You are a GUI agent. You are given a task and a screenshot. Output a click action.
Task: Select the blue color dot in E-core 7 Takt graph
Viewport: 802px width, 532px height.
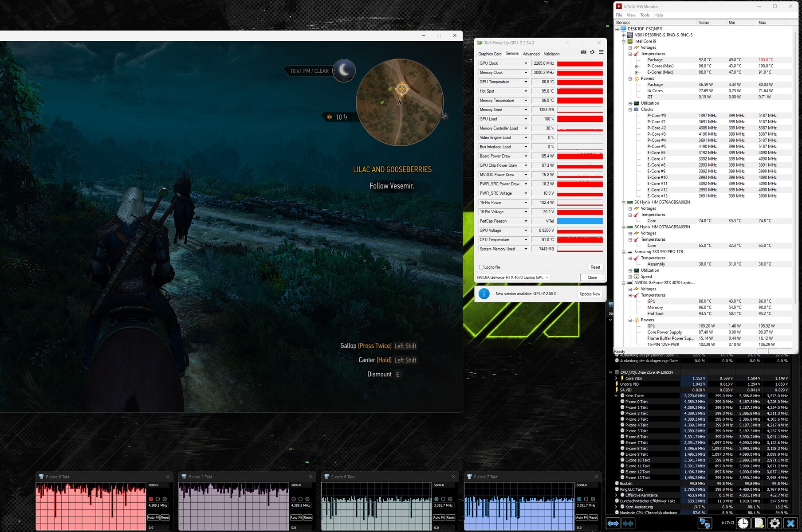[x=579, y=499]
